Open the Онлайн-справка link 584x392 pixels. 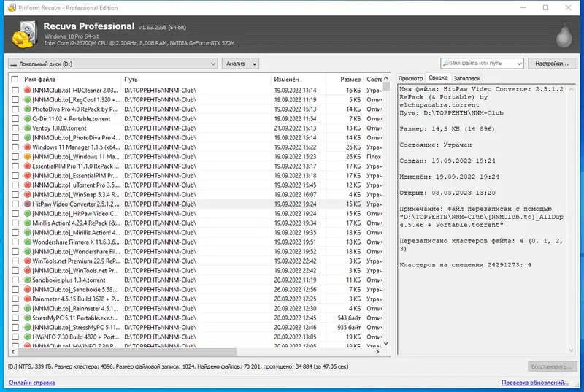32,383
